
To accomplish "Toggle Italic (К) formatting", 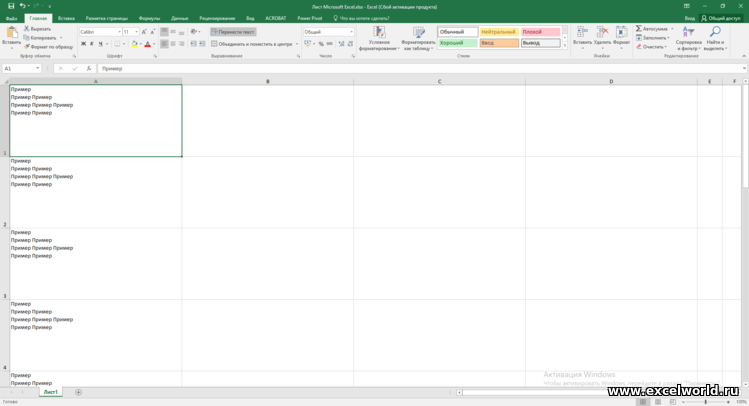I will pyautogui.click(x=92, y=44).
